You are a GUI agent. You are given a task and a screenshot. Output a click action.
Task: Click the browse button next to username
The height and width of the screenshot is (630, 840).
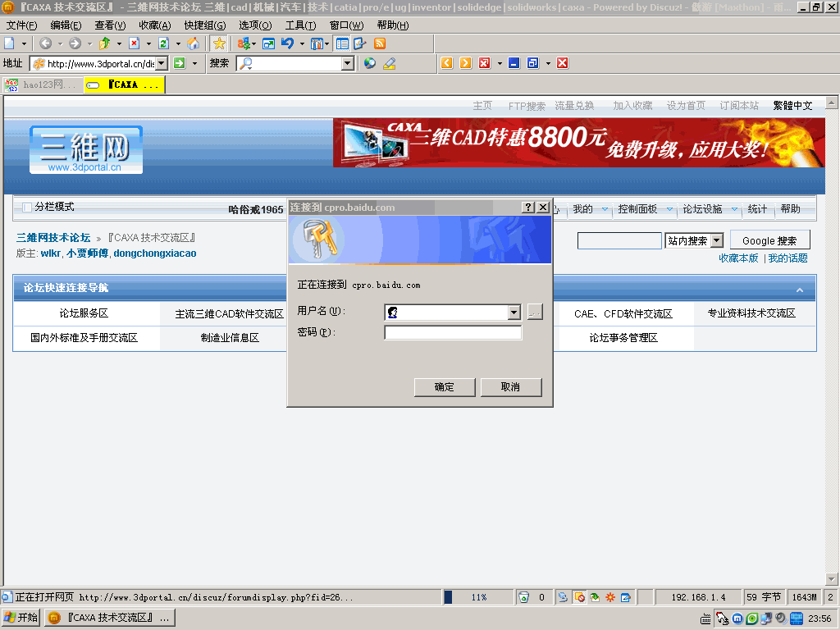pyautogui.click(x=535, y=312)
